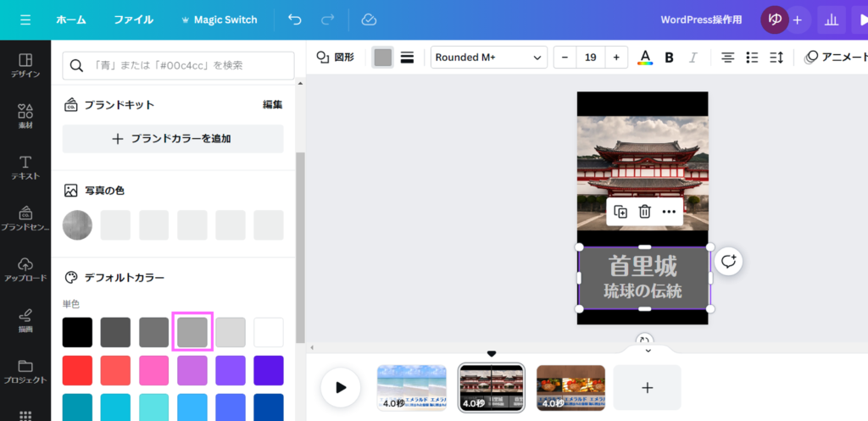Viewport: 868px width, 421px height.
Task: Open the analytics bar chart icon
Action: click(x=832, y=19)
